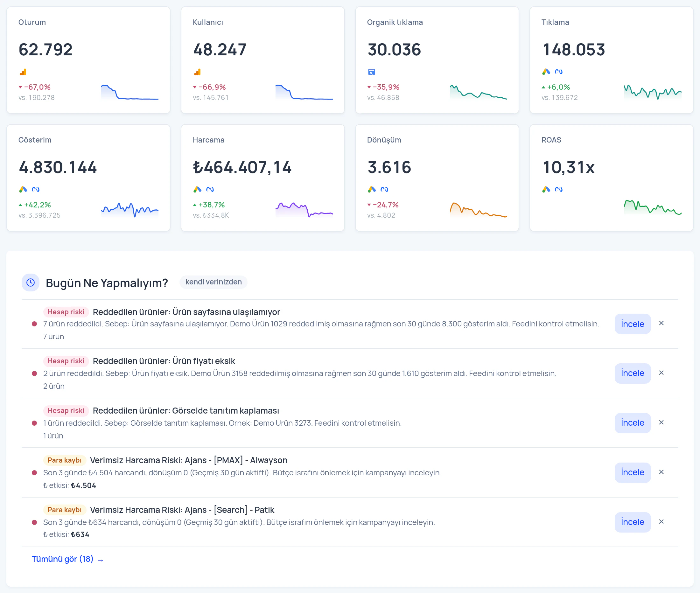Click İncele for Search Patik campaign
Screen dimensions: 700x593
[x=633, y=522]
